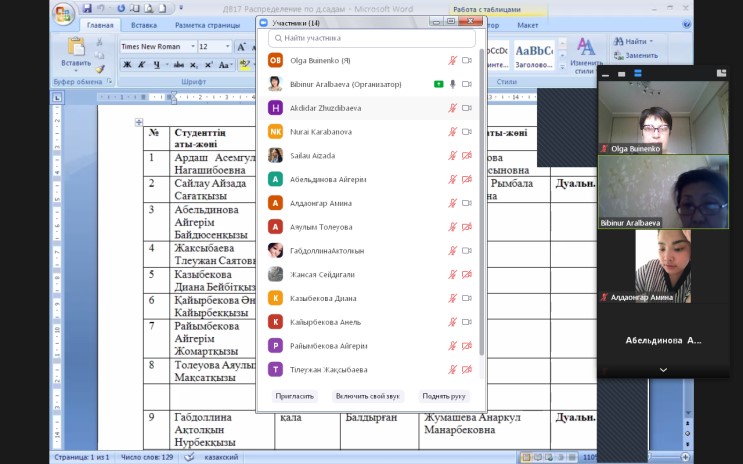The image size is (743, 464).
Task: Click the Алдонгар Амина video thumbnail
Action: tap(663, 266)
